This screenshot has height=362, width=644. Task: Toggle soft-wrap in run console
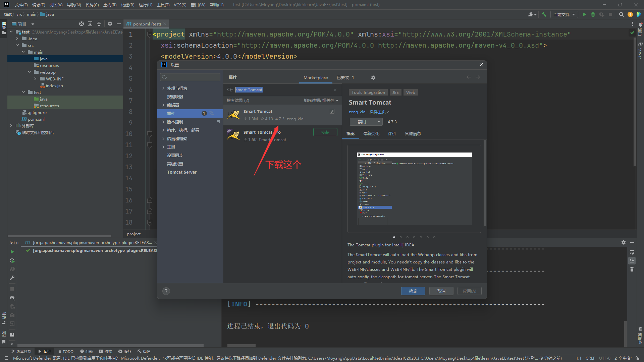tap(632, 252)
